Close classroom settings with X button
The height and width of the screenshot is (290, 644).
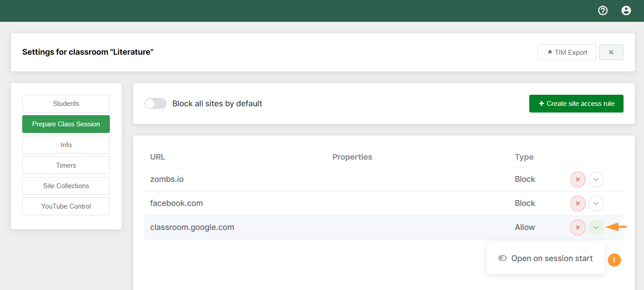click(x=611, y=52)
